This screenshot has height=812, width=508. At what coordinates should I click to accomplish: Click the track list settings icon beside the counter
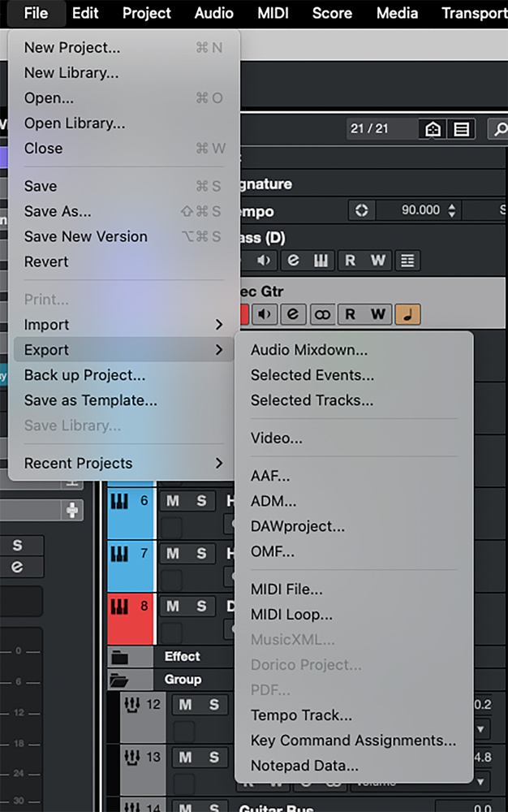click(x=461, y=129)
